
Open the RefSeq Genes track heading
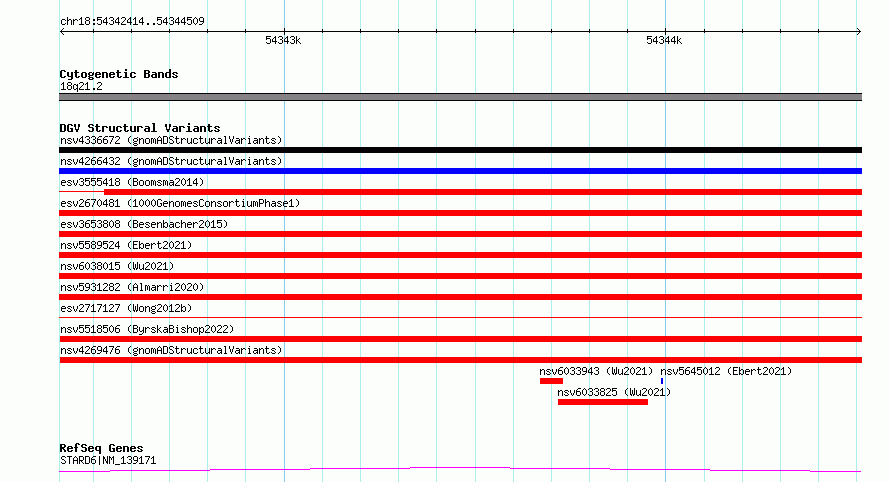coord(101,448)
